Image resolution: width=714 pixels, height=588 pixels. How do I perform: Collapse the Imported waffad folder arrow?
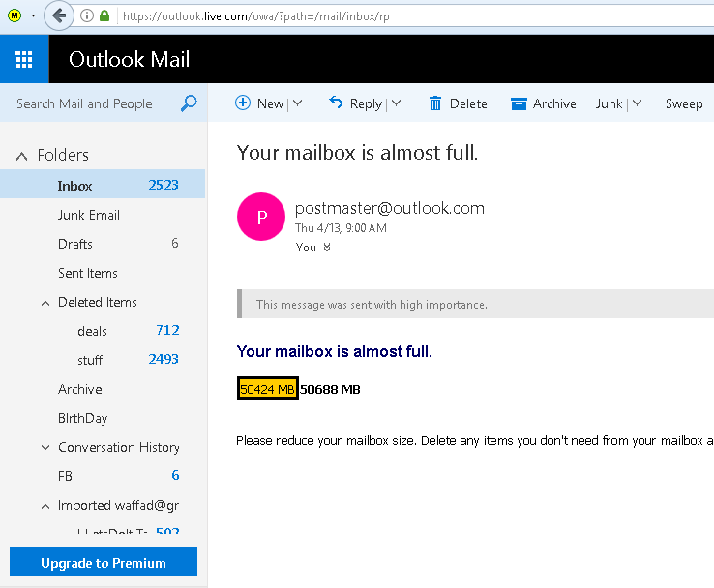click(45, 506)
